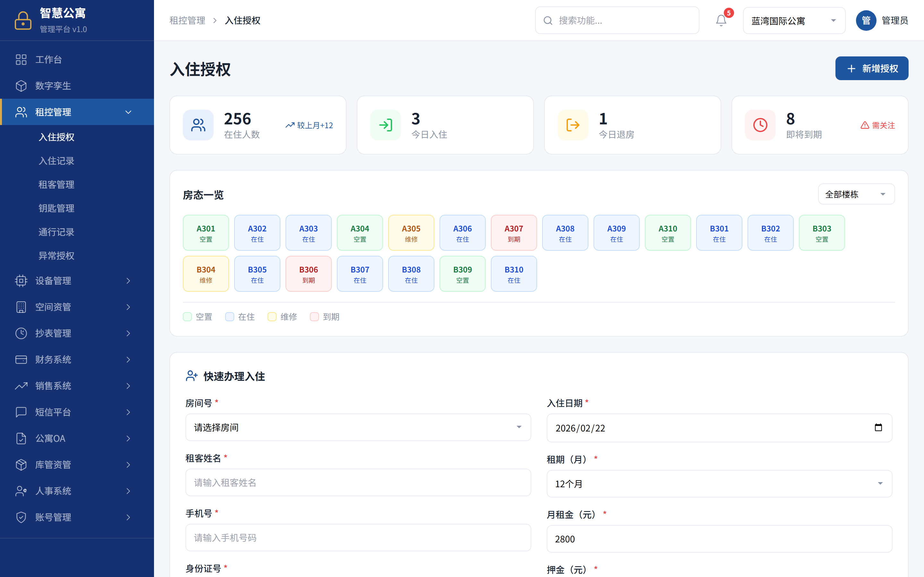Select the 短信平台 message icon
This screenshot has width=924, height=577.
tap(21, 412)
